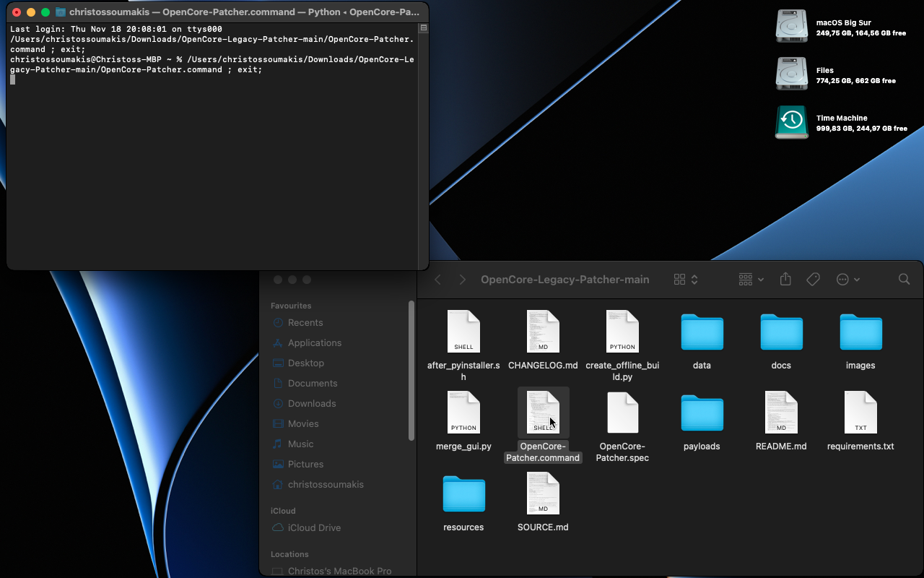This screenshot has height=578, width=924.
Task: Expand the Group By options dropdown
Action: pos(751,280)
